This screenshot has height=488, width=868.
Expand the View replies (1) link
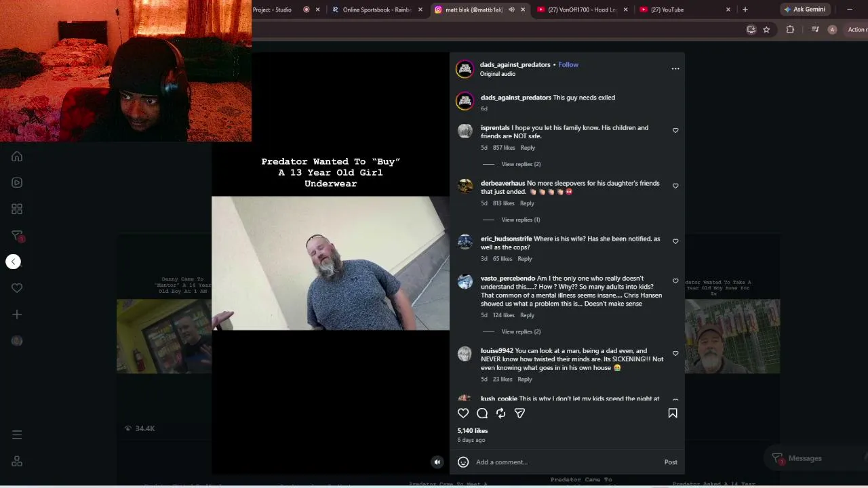pyautogui.click(x=521, y=220)
